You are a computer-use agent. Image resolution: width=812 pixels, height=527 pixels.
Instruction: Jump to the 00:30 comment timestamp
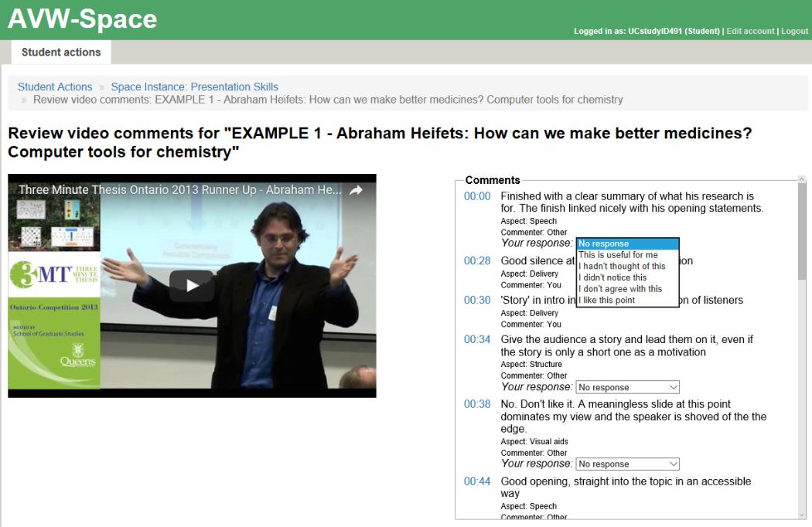[x=477, y=300]
